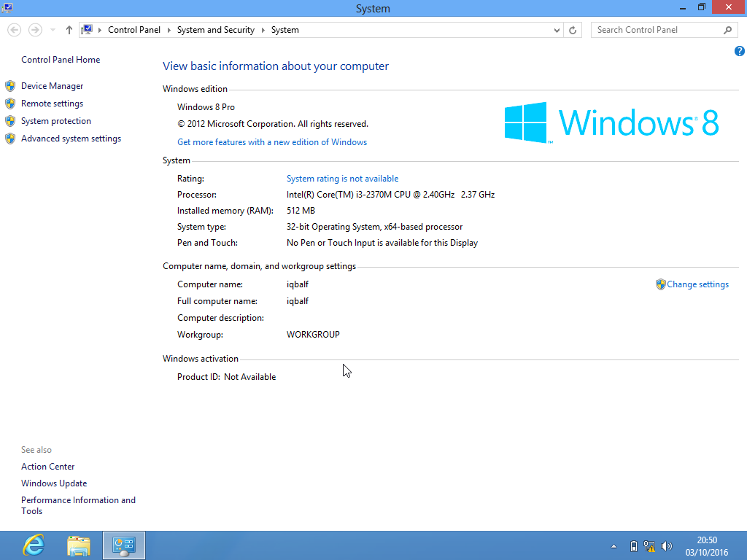Viewport: 747px width, 560px height.
Task: Select the System and Security breadcrumb
Action: (216, 30)
